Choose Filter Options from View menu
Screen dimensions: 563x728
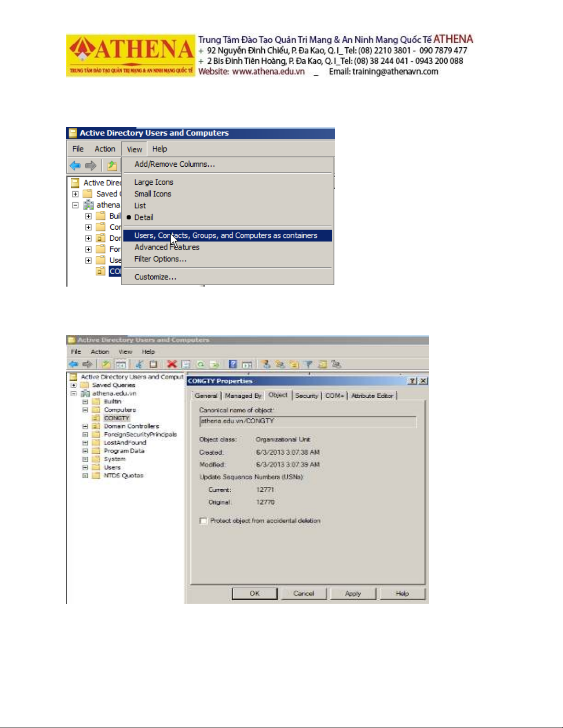(x=160, y=259)
